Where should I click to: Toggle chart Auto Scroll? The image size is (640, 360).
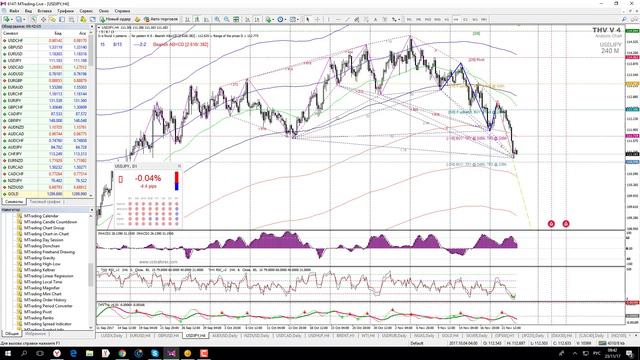pos(247,19)
